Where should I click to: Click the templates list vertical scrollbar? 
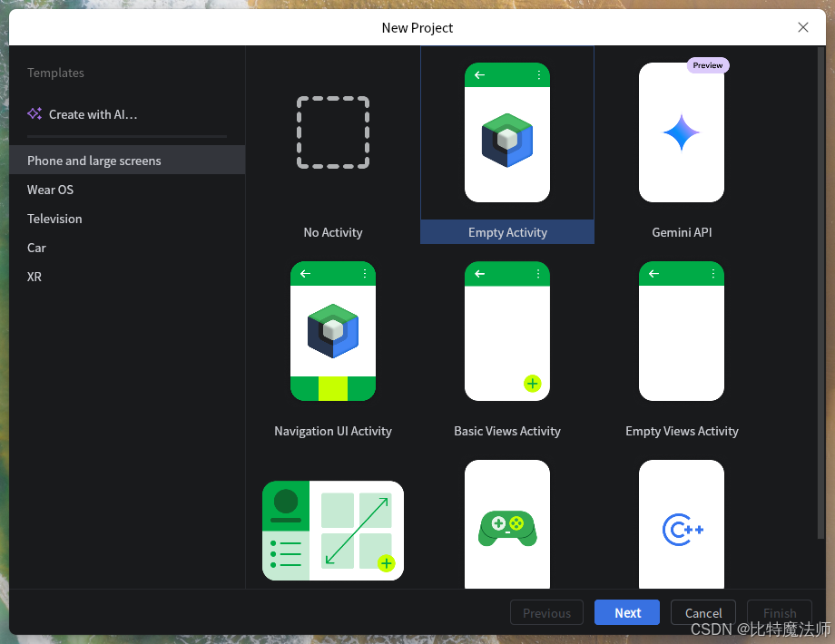click(x=820, y=293)
